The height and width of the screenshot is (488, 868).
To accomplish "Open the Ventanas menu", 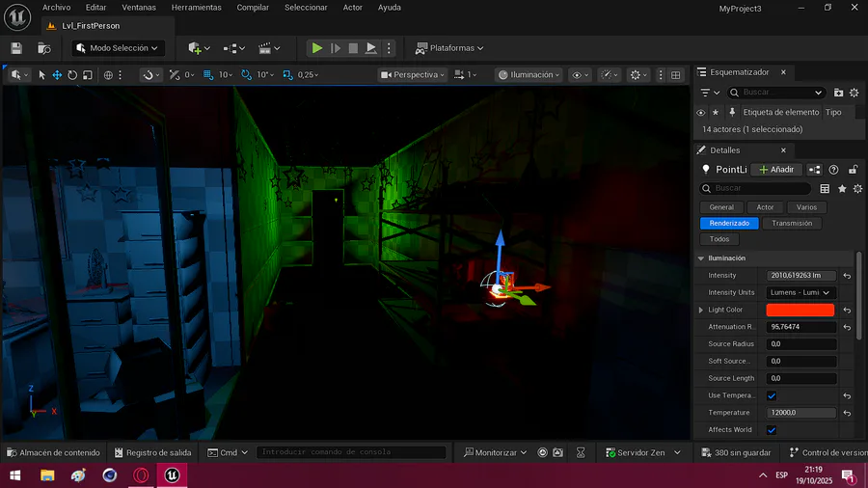I will pos(139,7).
